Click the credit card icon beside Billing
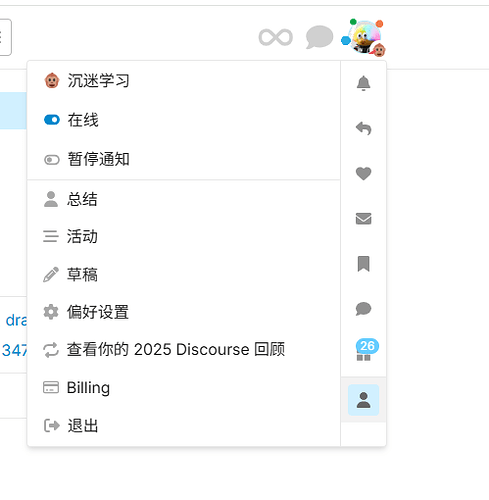Screen dimensions: 489x500 point(51,387)
